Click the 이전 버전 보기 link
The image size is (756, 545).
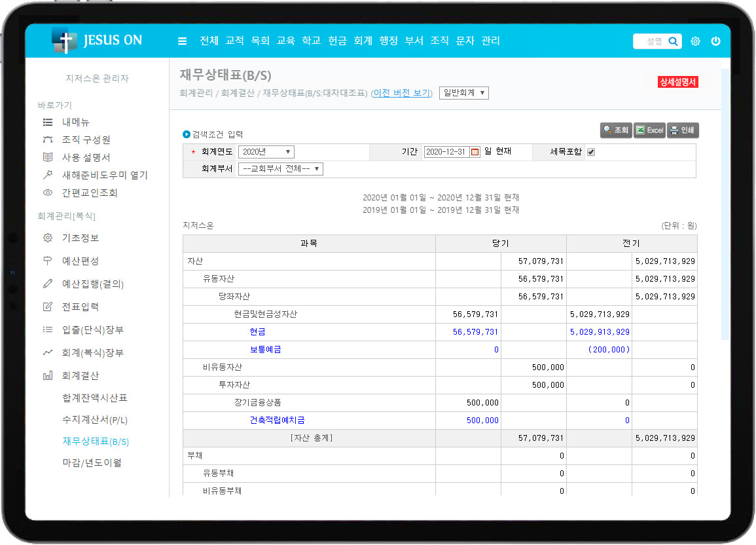pos(401,94)
